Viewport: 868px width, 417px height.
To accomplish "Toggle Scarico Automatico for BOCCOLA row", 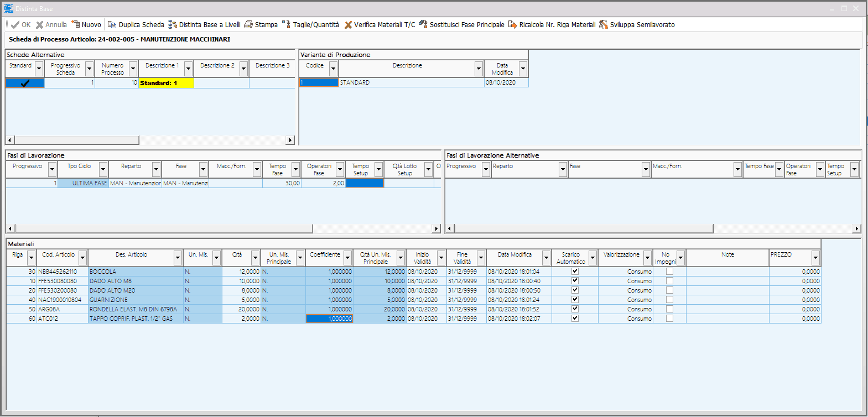I will pyautogui.click(x=575, y=271).
